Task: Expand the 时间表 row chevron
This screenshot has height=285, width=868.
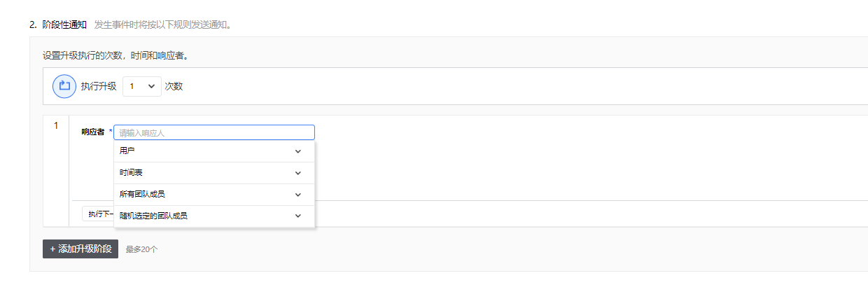Action: coord(298,173)
